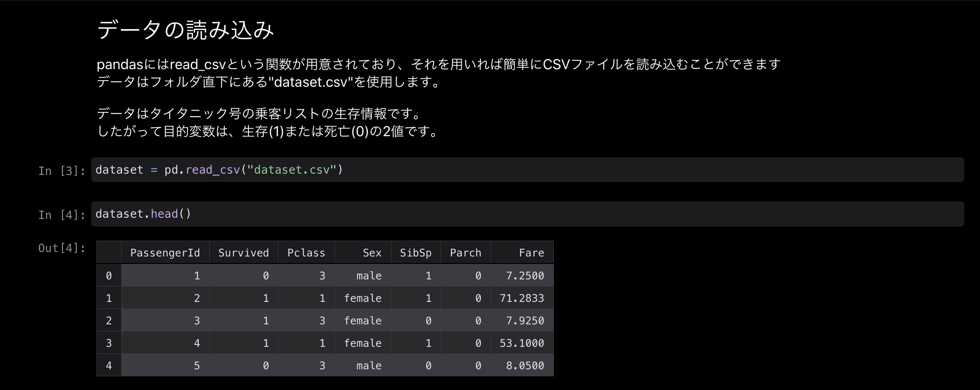Click the Pclass column header
980x390 pixels.
coord(306,253)
